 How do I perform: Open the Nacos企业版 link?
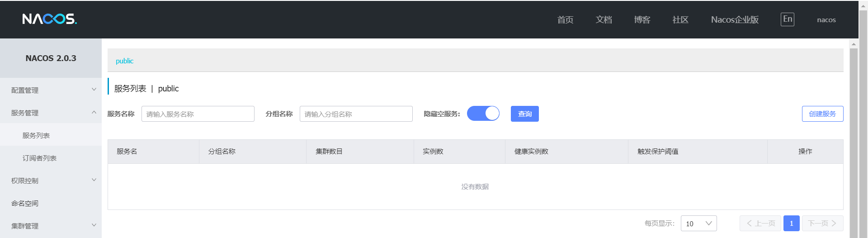point(735,19)
